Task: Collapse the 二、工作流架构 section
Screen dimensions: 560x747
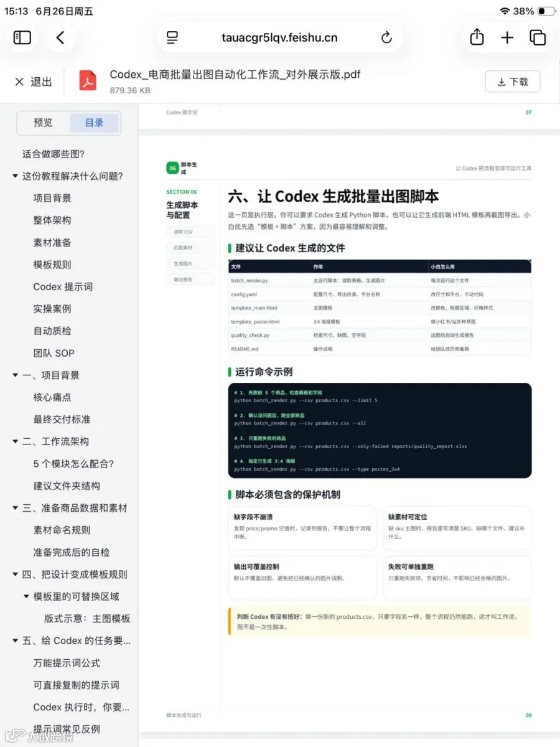Action: click(15, 441)
